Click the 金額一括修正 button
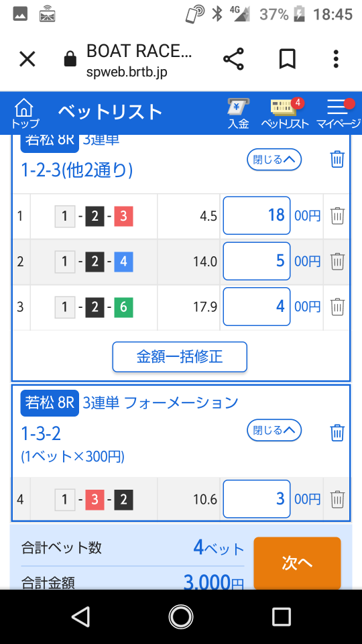 click(x=180, y=357)
